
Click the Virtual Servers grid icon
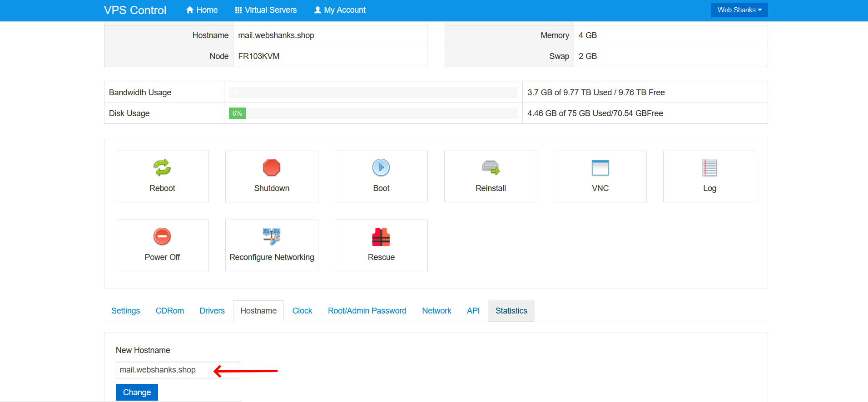[238, 10]
